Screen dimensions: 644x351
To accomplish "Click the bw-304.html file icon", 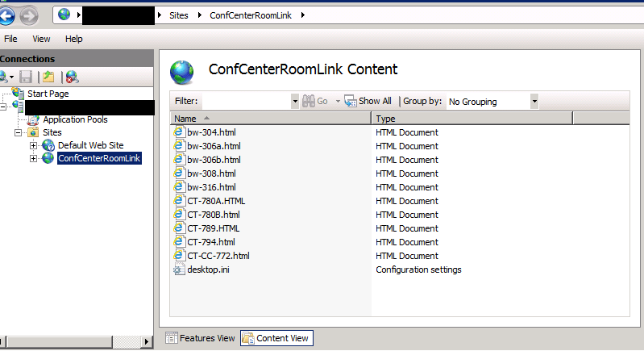I will [x=179, y=132].
